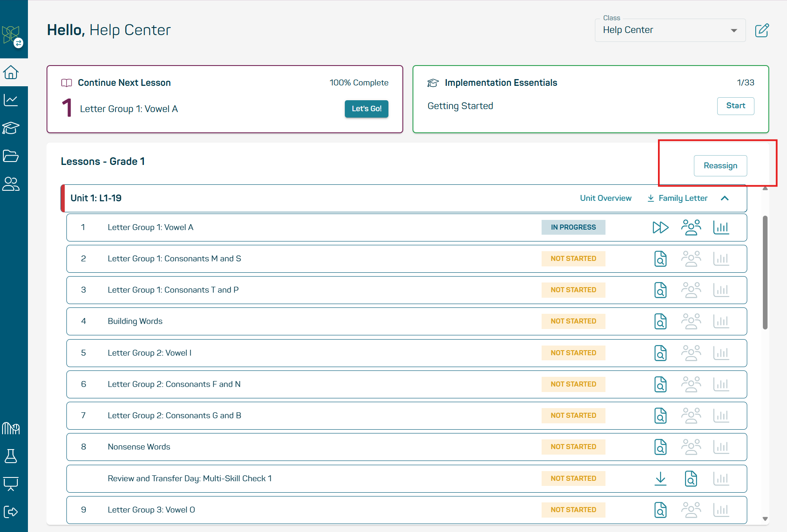This screenshot has height=532, width=787.
Task: Select lesson Letter Group 2: Consonants F and N
Action: (x=407, y=384)
